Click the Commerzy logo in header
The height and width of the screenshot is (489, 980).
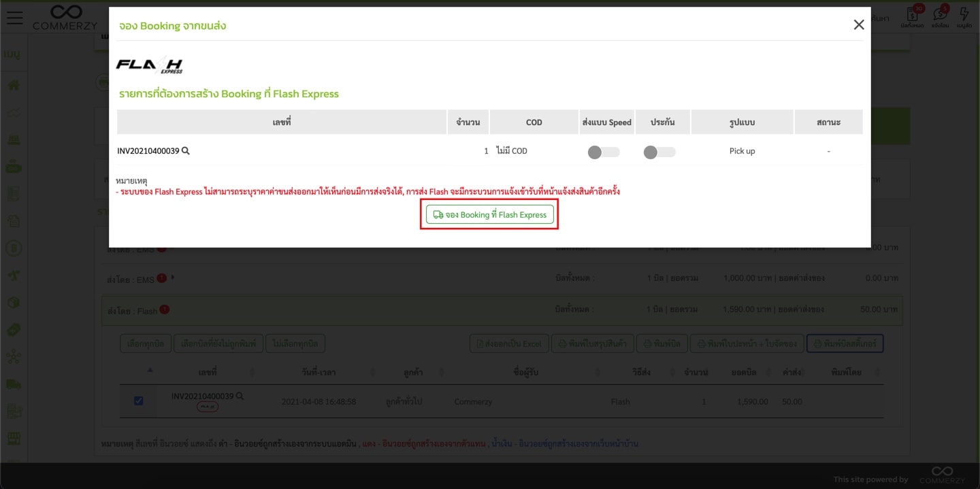click(x=66, y=18)
